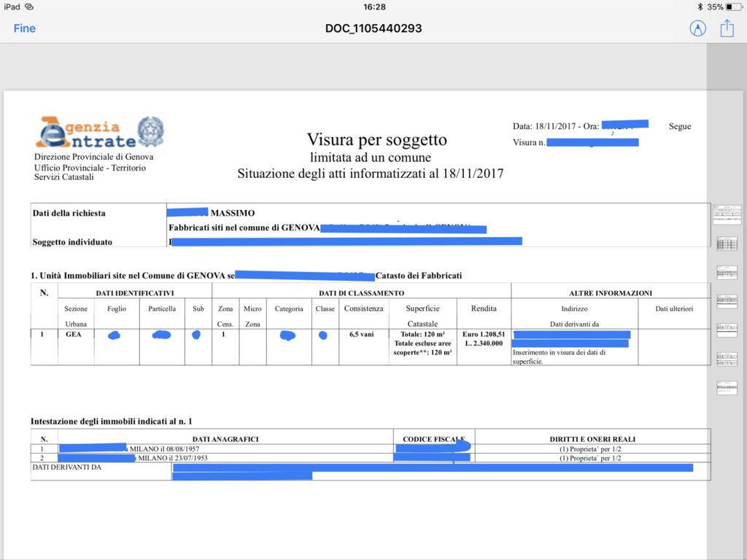Open the third page thumbnail

pos(727,272)
